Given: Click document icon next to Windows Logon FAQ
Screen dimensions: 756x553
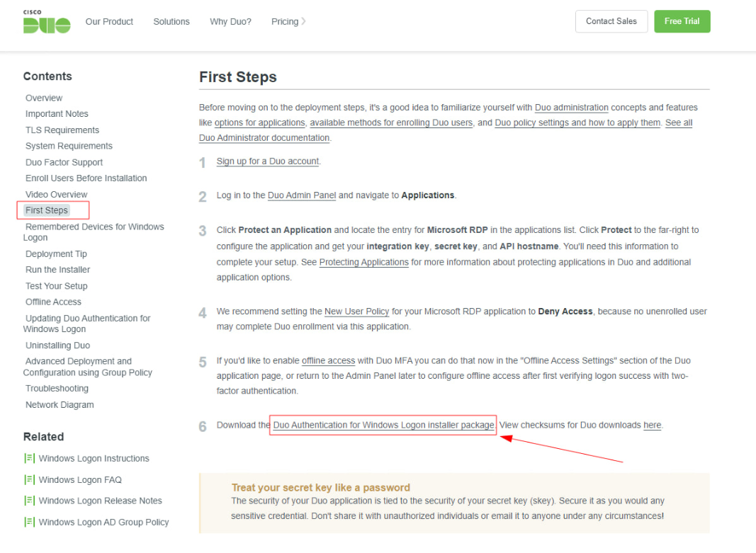Looking at the screenshot, I should pyautogui.click(x=30, y=480).
